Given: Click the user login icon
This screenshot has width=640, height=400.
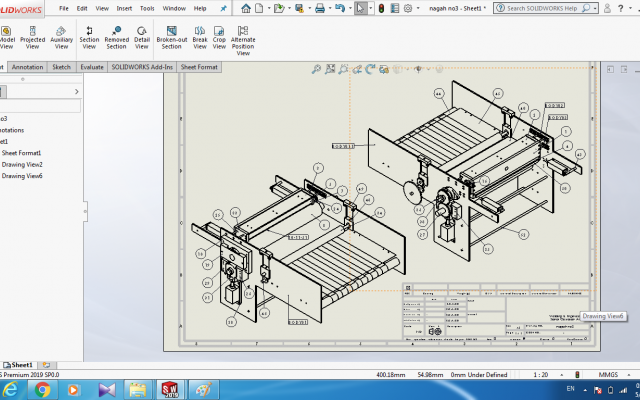Looking at the screenshot, I should click(607, 8).
